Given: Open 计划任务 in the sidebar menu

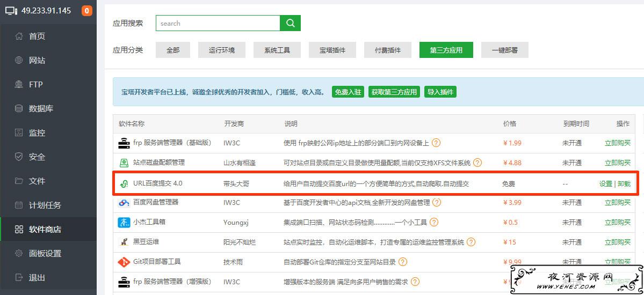Looking at the screenshot, I should (x=48, y=205).
